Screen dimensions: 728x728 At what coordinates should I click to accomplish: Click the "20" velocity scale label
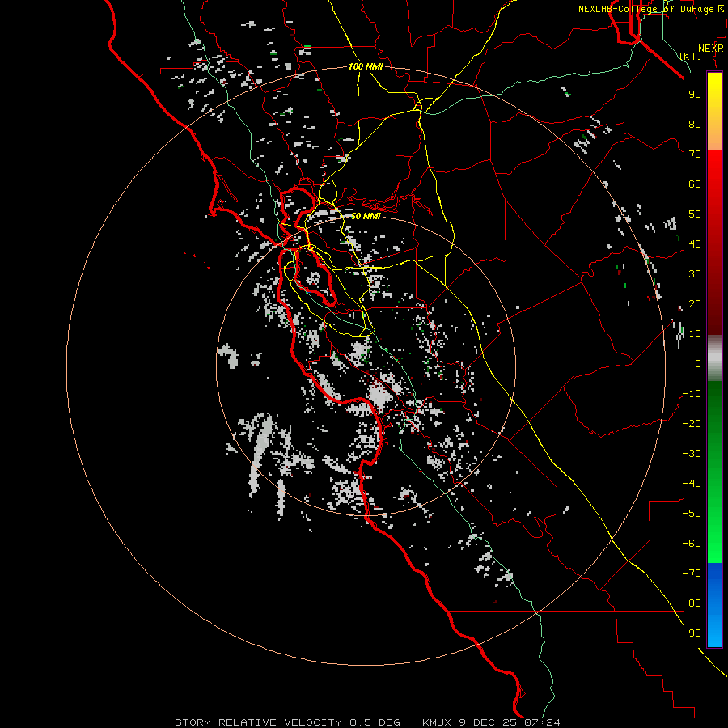coord(695,303)
